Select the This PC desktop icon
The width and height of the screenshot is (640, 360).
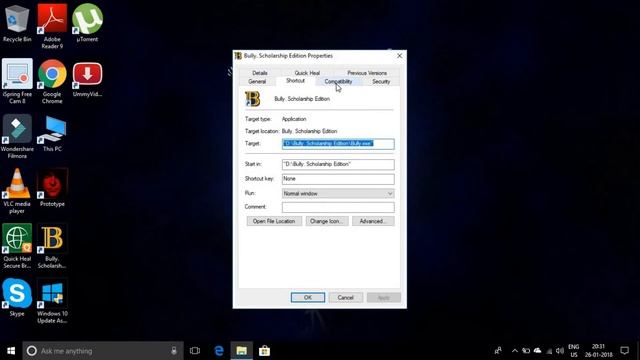pyautogui.click(x=52, y=133)
